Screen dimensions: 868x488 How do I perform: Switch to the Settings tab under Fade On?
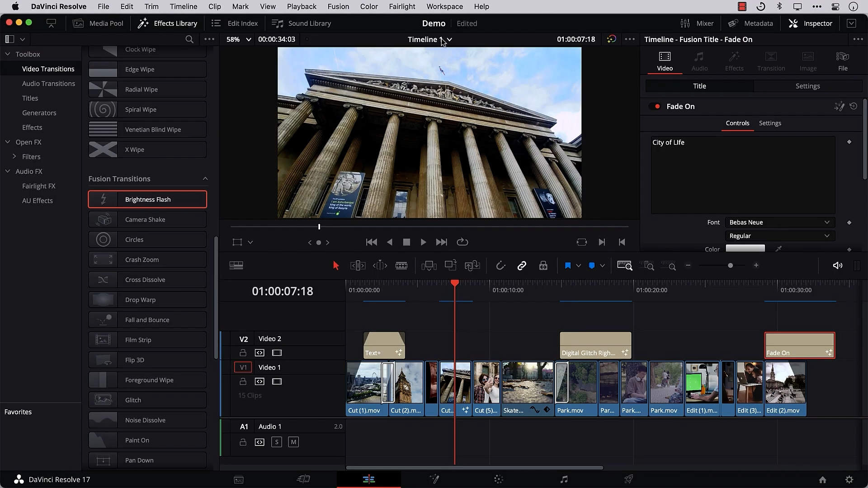(770, 123)
